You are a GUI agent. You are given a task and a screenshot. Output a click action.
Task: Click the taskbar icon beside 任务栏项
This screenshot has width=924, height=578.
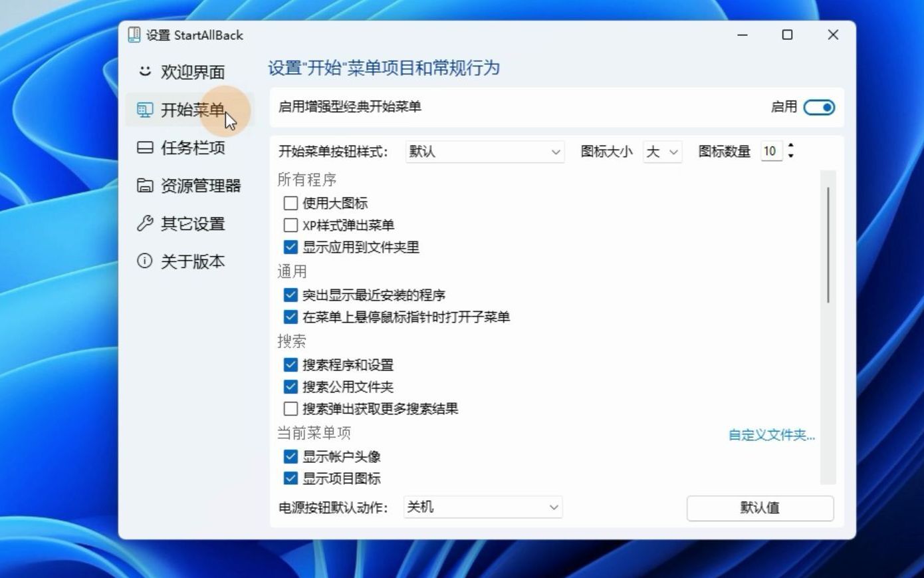tap(145, 147)
